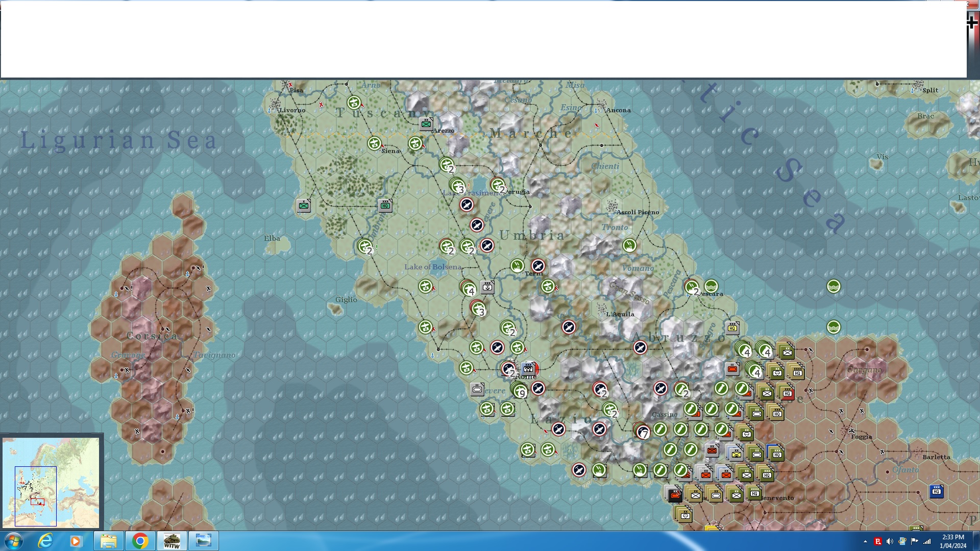This screenshot has width=980, height=551.
Task: Select the black armored counter on the southern coast
Action: click(674, 494)
